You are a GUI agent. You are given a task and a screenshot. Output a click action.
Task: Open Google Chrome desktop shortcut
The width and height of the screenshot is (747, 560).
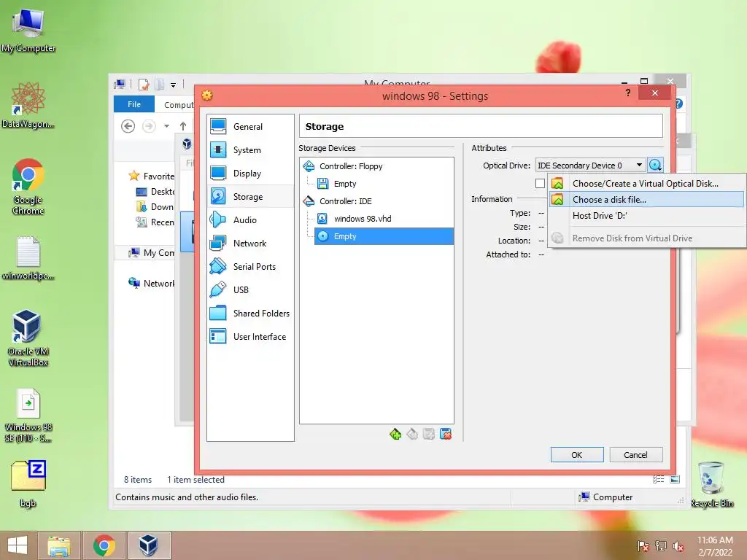click(x=28, y=187)
